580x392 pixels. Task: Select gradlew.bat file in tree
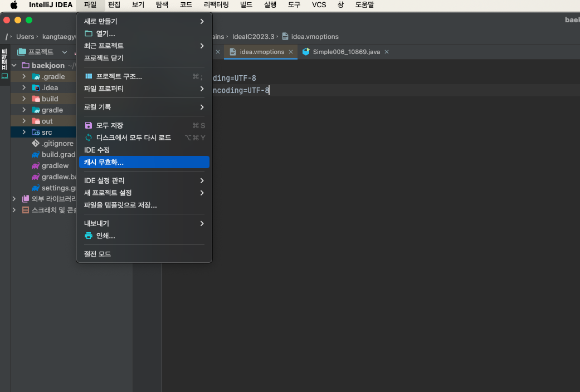click(59, 177)
